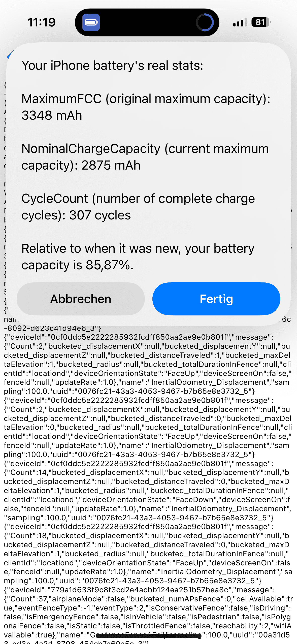Tap the "Your iPhone battery's real stats:" heading

(x=112, y=66)
